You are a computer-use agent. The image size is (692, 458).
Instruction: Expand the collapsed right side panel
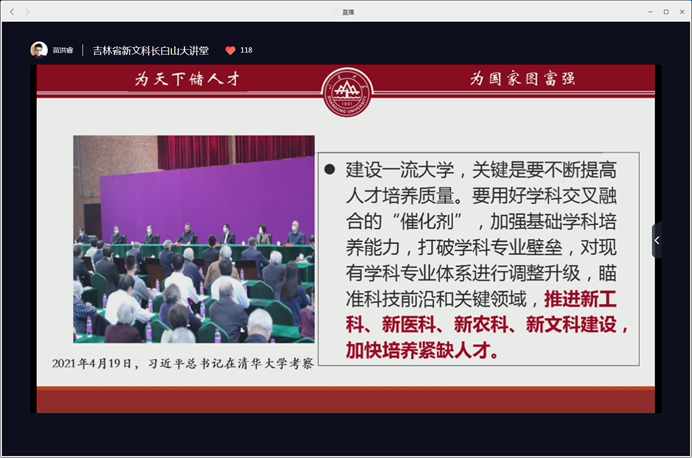point(656,241)
